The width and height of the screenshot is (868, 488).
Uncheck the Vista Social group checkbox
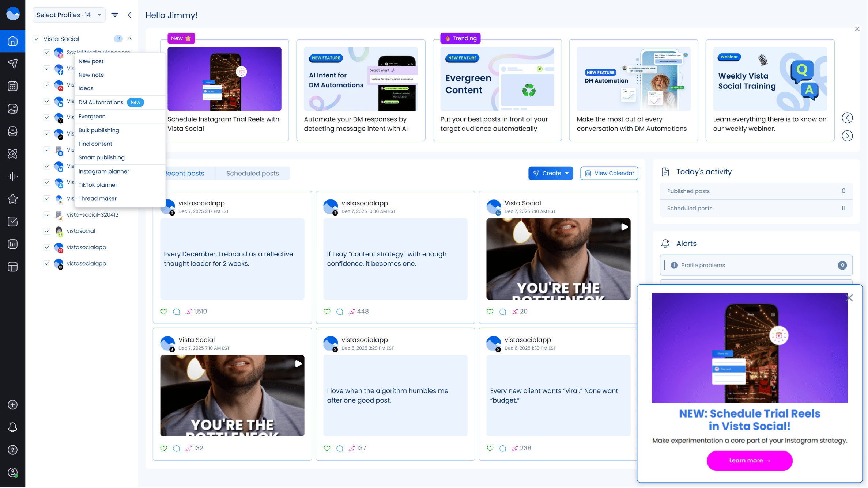tap(36, 39)
